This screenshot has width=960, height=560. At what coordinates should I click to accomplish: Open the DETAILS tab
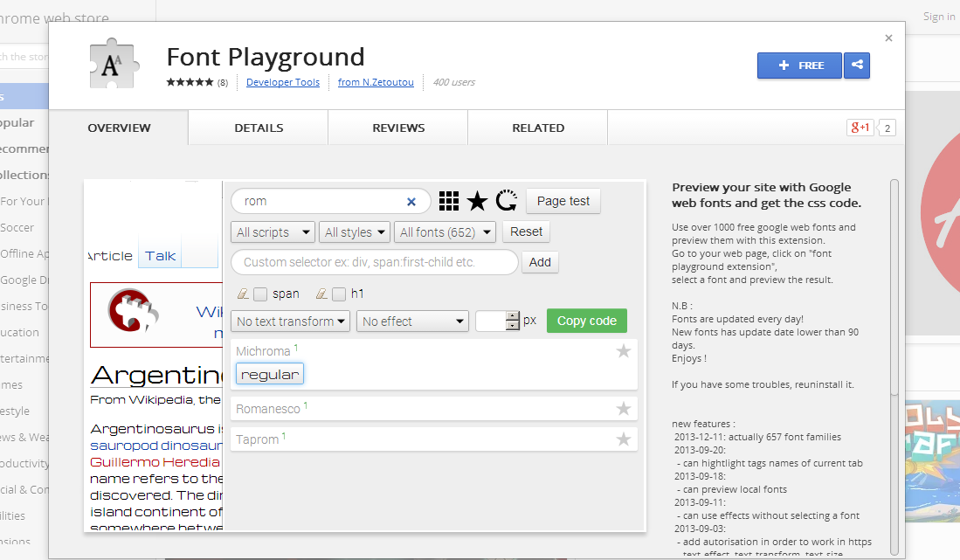point(257,127)
